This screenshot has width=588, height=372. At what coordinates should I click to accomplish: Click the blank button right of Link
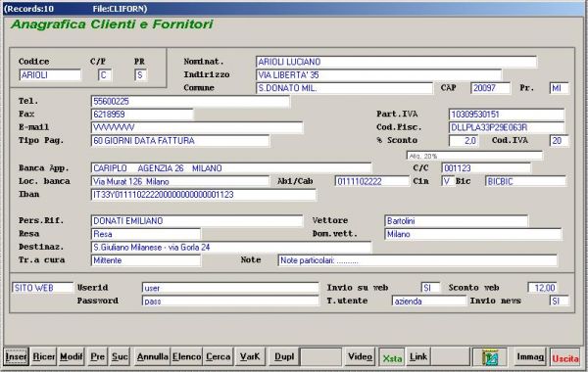click(450, 356)
